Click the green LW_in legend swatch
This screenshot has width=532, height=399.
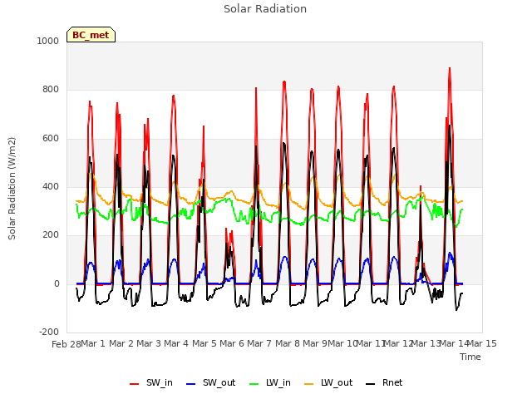254,384
